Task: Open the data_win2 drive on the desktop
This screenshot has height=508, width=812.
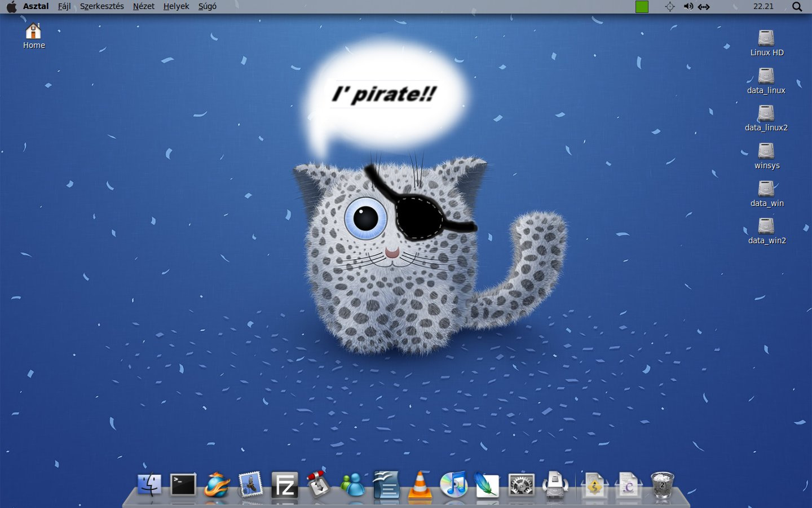Action: (x=766, y=231)
